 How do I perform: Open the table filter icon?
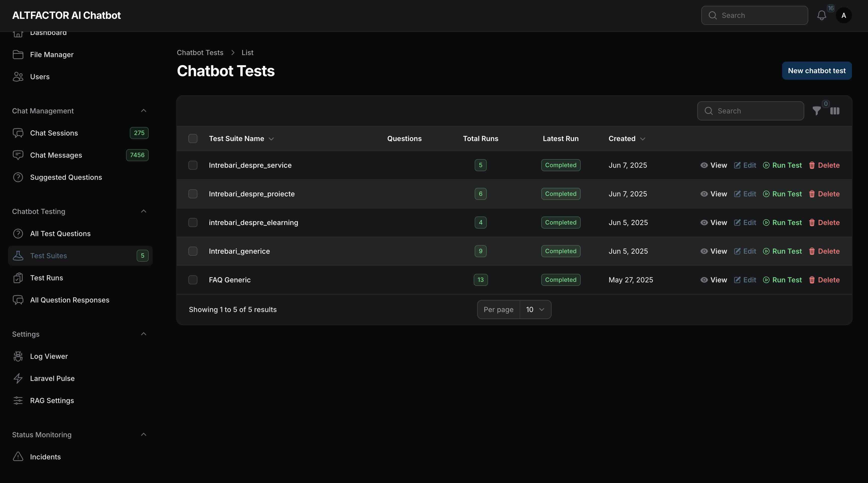(817, 111)
